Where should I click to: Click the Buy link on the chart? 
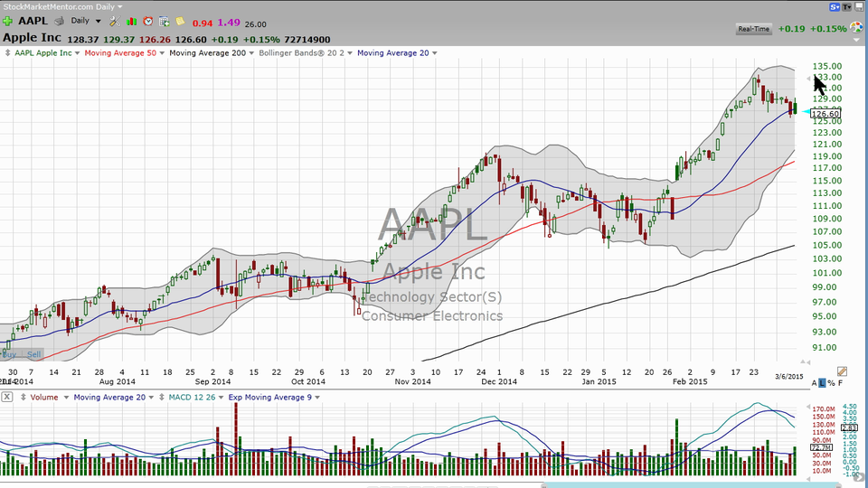pos(9,354)
